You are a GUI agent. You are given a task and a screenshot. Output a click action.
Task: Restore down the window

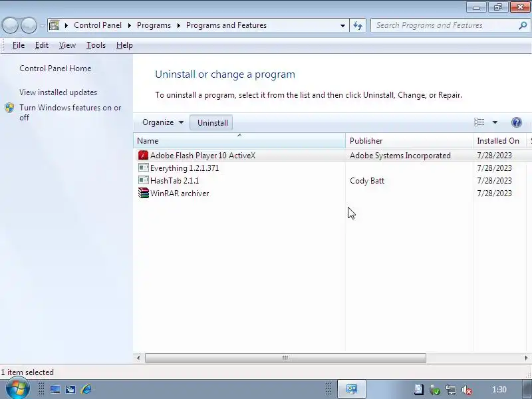(497, 7)
